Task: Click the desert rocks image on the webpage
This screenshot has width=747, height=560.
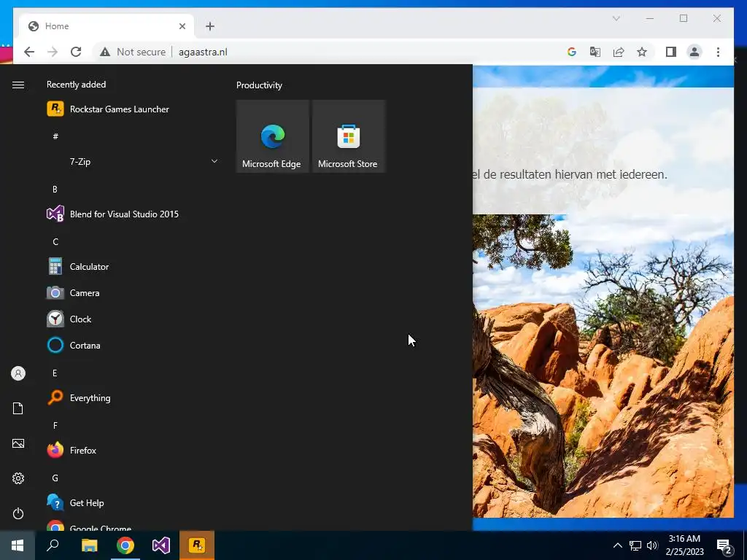Action: click(603, 366)
